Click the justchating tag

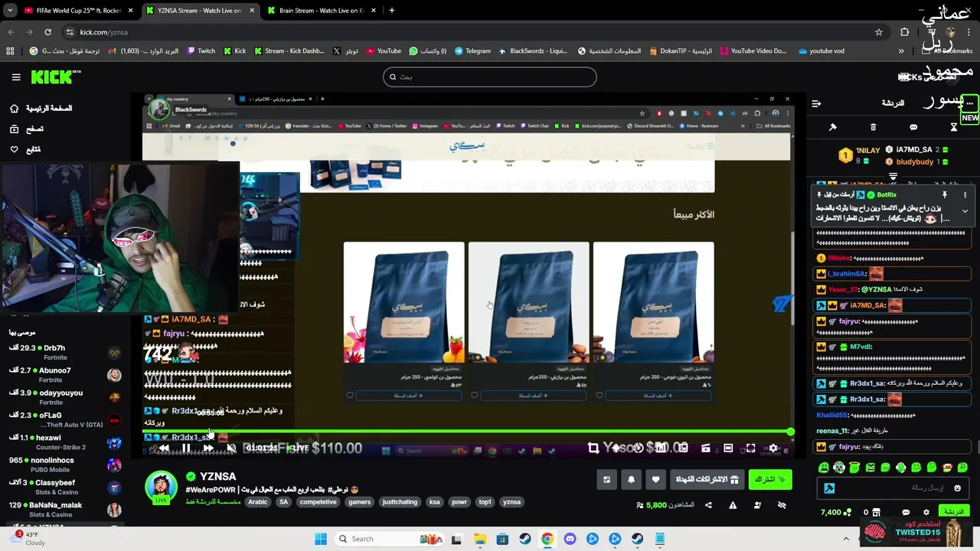coord(400,502)
